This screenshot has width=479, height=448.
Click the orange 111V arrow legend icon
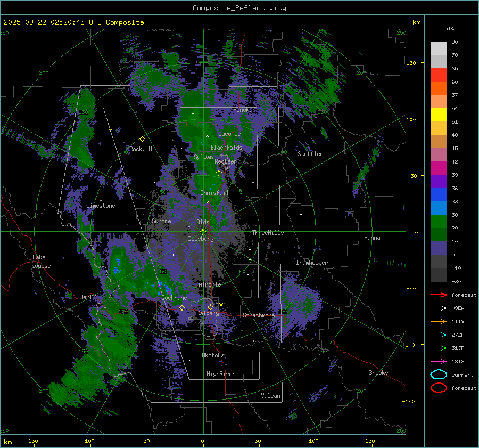tap(439, 321)
